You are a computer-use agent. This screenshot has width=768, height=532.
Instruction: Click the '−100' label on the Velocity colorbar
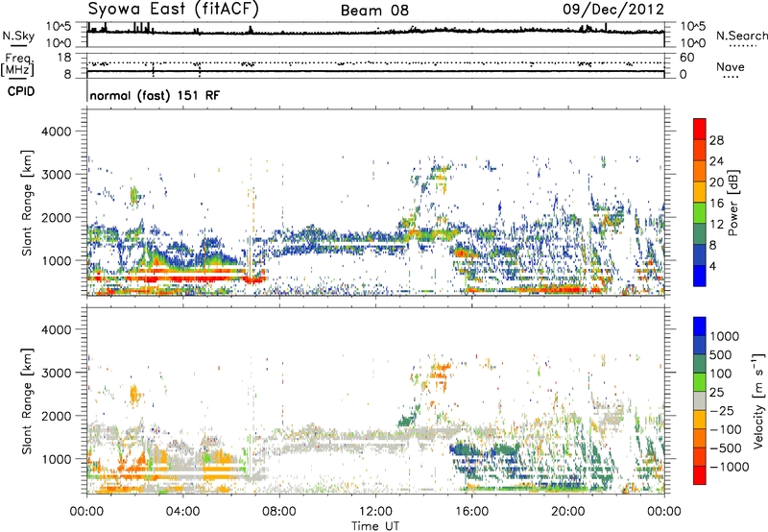tap(726, 429)
